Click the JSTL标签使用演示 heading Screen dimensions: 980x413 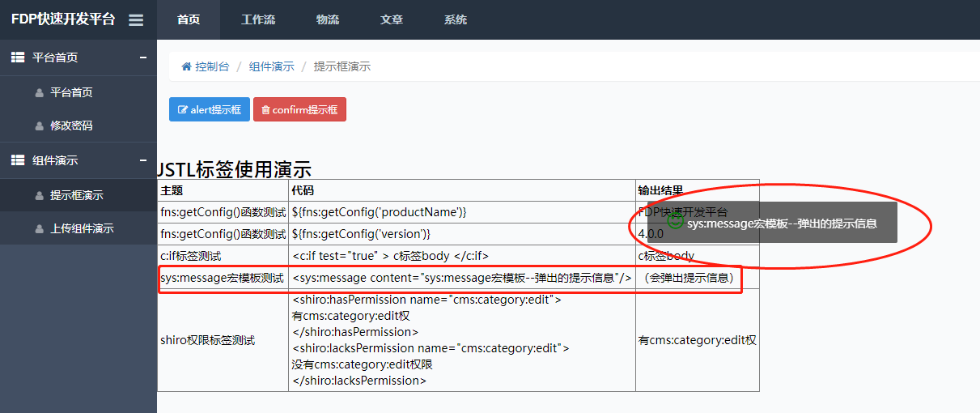tap(235, 169)
